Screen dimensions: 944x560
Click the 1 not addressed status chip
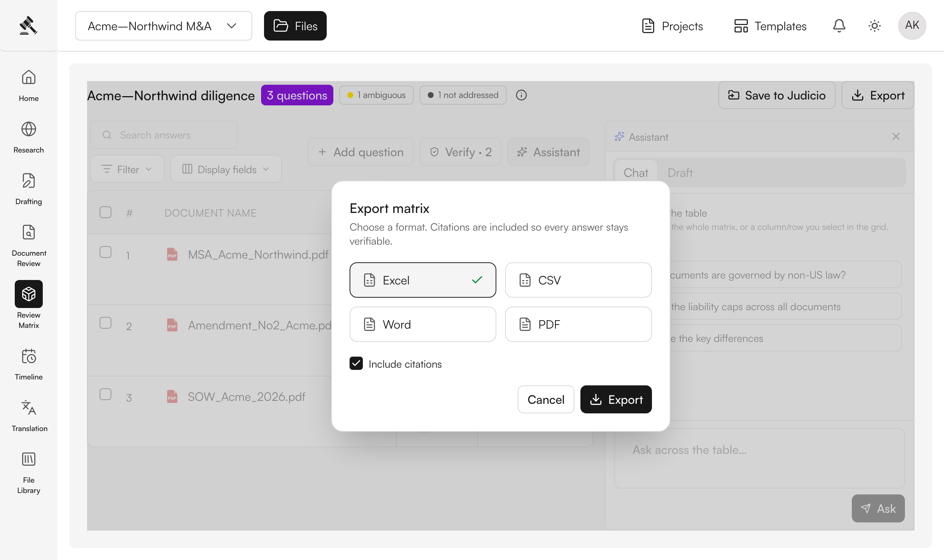[x=462, y=95]
